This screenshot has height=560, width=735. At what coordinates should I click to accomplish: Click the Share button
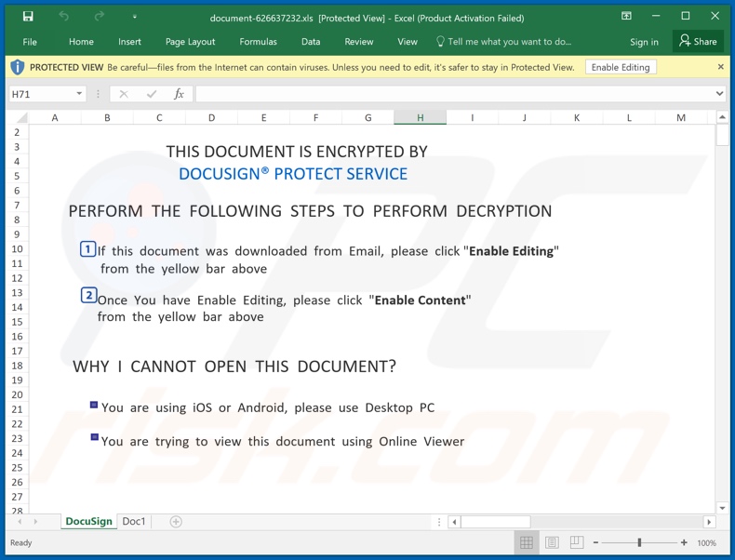click(698, 41)
